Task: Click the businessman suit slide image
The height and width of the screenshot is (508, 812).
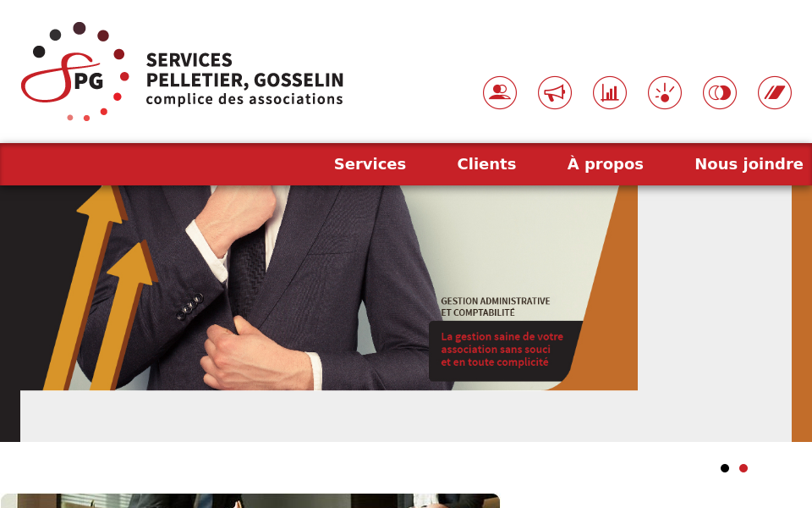Action: click(x=319, y=288)
